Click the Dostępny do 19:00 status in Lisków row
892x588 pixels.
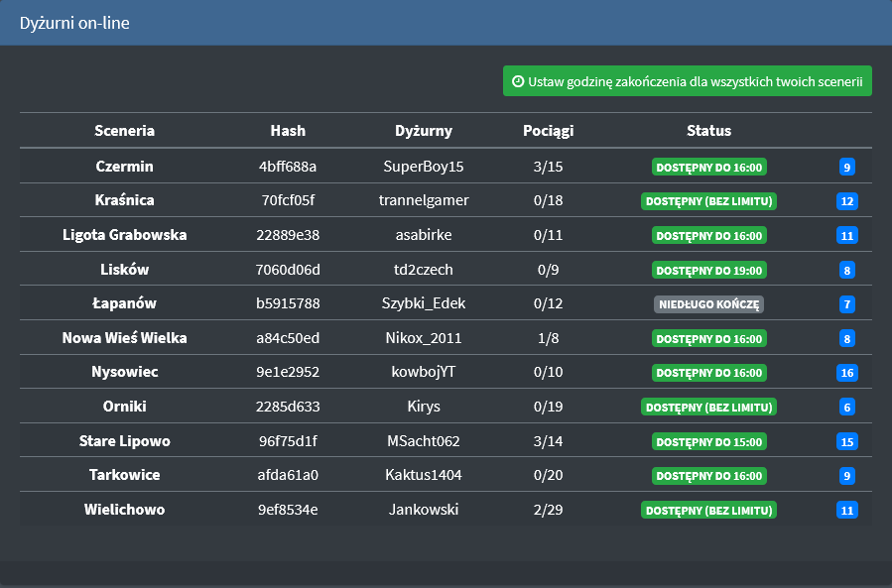pyautogui.click(x=708, y=270)
